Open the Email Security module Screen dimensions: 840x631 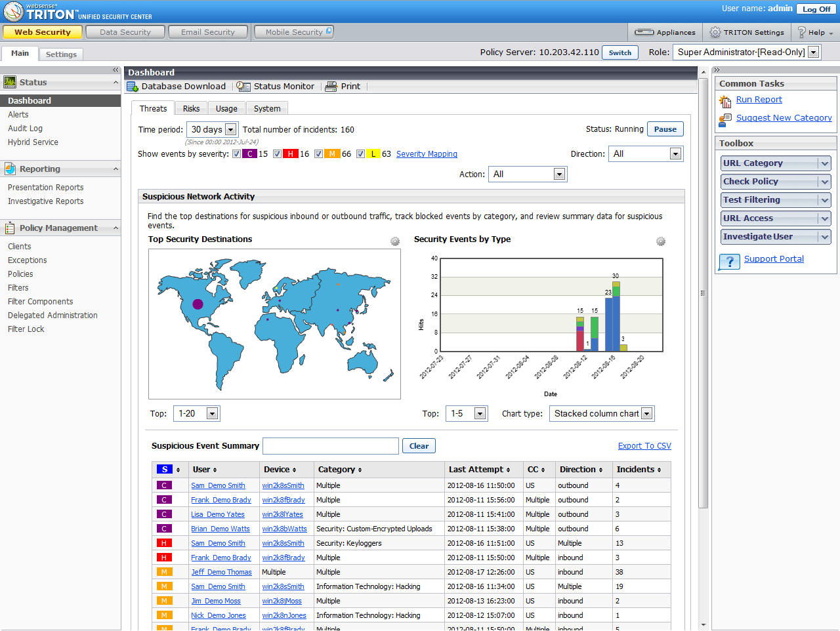click(x=207, y=31)
